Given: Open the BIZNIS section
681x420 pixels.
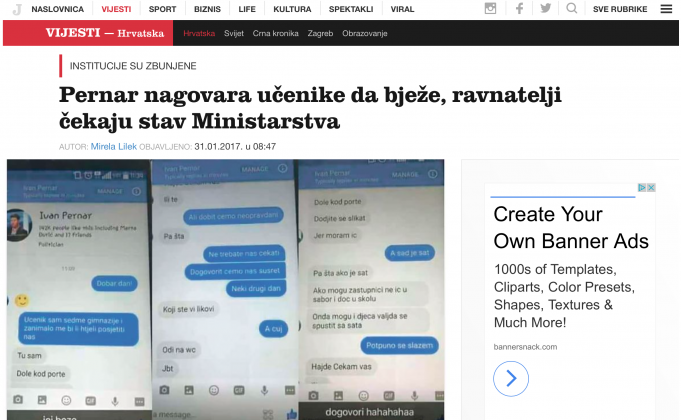Looking at the screenshot, I should pos(208,9).
